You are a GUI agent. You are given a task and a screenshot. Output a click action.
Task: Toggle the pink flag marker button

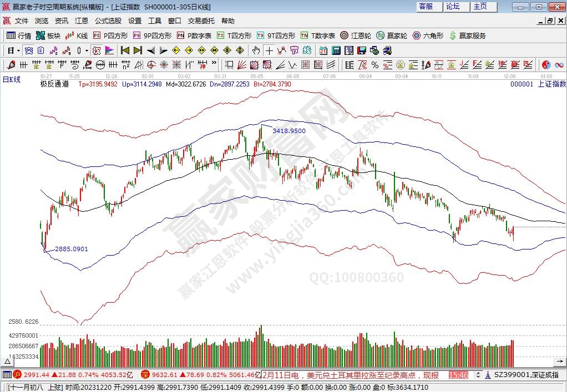(x=109, y=50)
